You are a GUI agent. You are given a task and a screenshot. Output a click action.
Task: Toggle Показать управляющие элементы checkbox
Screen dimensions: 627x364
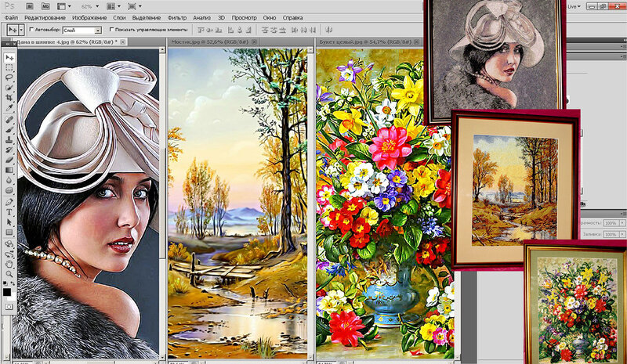point(112,29)
